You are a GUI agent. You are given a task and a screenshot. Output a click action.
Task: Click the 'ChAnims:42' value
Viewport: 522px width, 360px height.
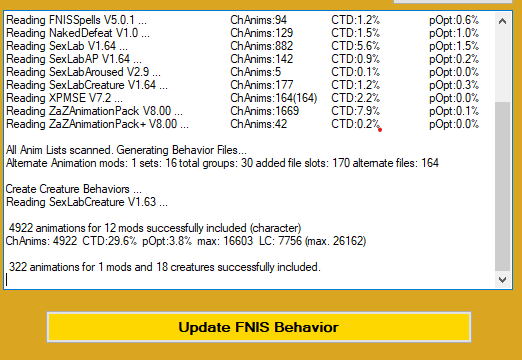click(258, 124)
